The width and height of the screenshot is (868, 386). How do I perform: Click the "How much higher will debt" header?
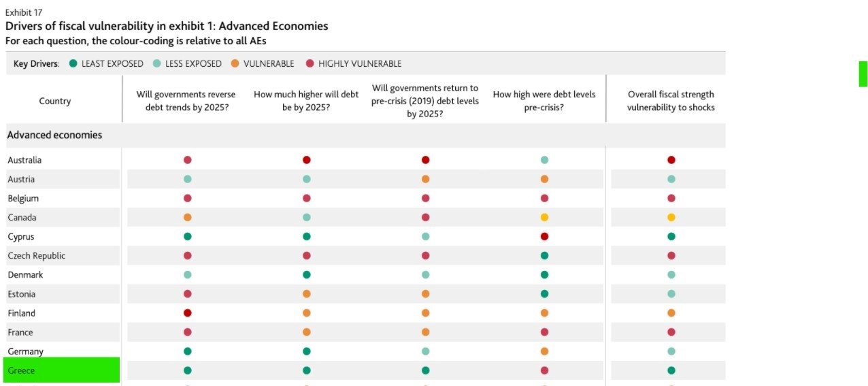pos(306,101)
